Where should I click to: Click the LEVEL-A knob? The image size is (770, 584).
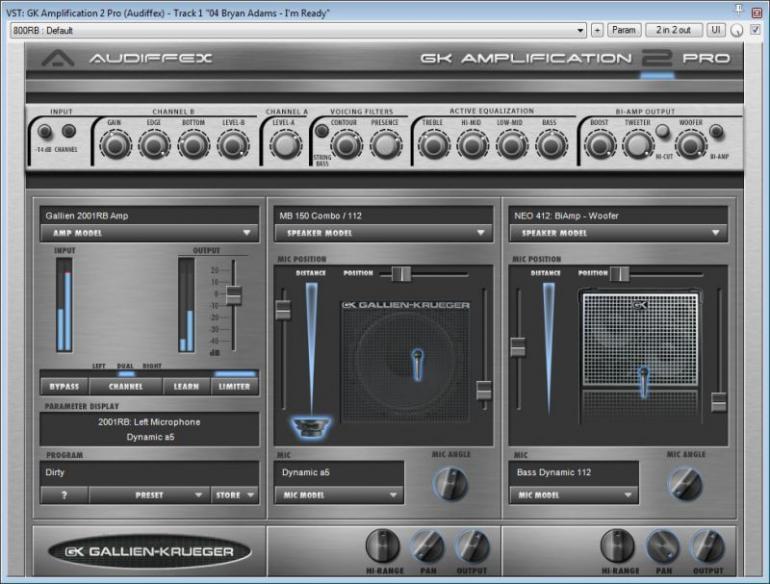click(x=285, y=145)
